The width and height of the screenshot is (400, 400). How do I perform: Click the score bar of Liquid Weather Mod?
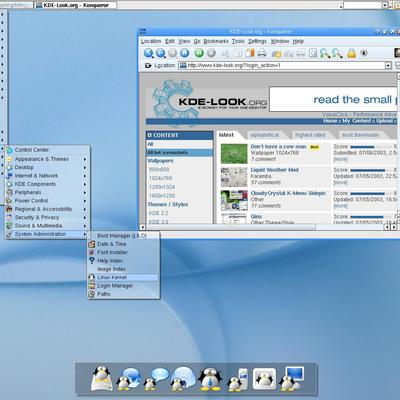(x=369, y=170)
